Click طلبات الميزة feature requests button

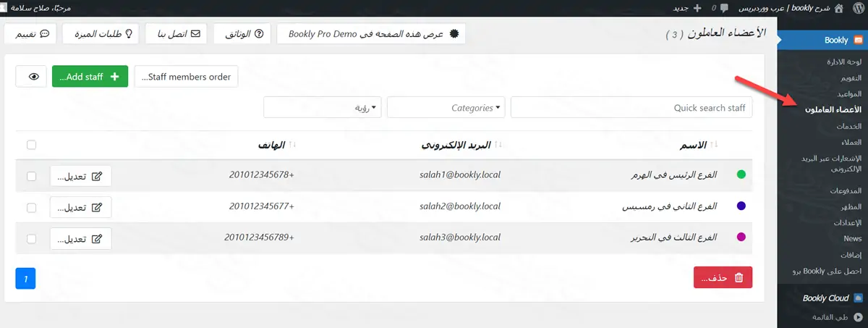pos(101,33)
